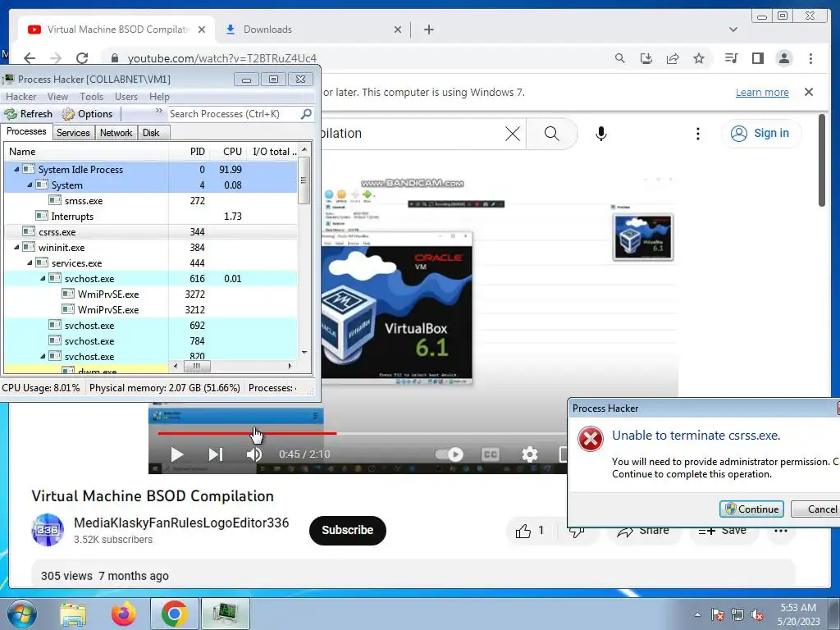Click Continue in the Process Hacker dialog
Screen dimensions: 840x630
751,509
